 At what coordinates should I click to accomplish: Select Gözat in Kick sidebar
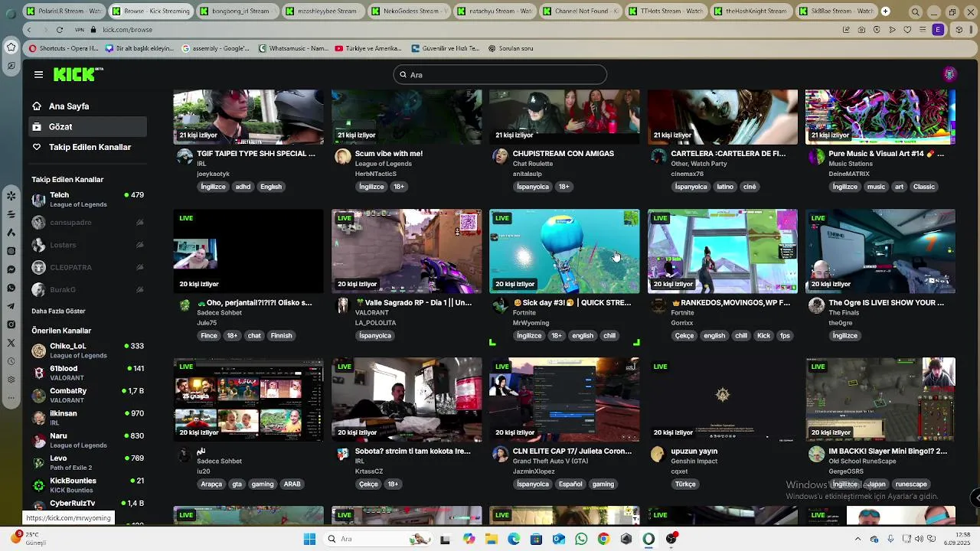pos(87,126)
